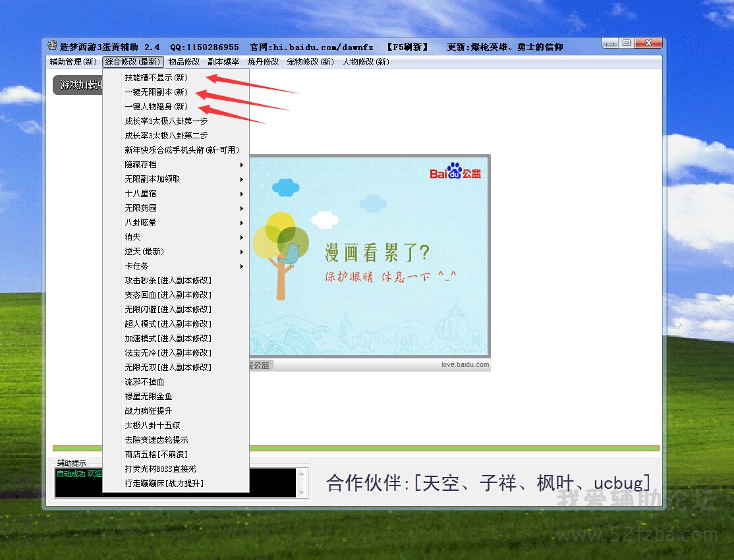
Task: Expand the 逆天(最新) submenu arrow
Action: 242,252
